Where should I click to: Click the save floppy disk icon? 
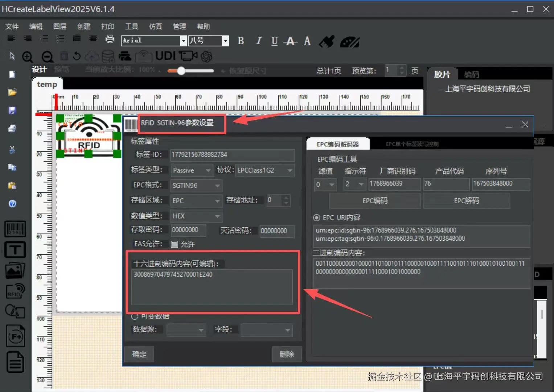click(12, 110)
